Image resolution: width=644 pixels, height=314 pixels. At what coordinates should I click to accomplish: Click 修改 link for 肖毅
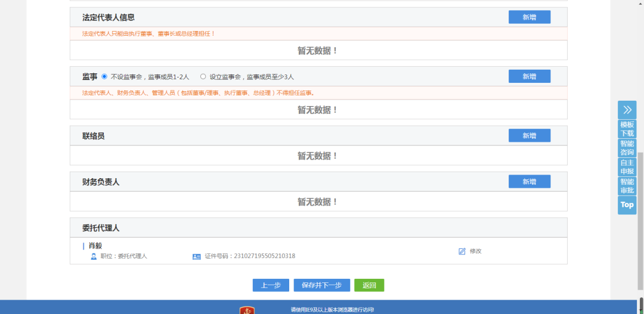tap(476, 251)
